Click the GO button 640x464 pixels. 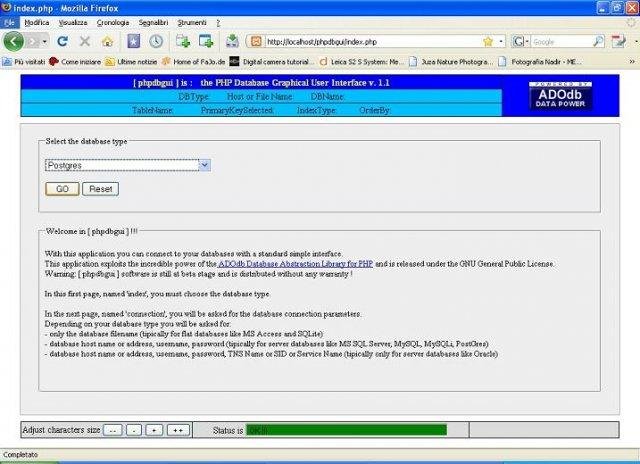(x=62, y=189)
